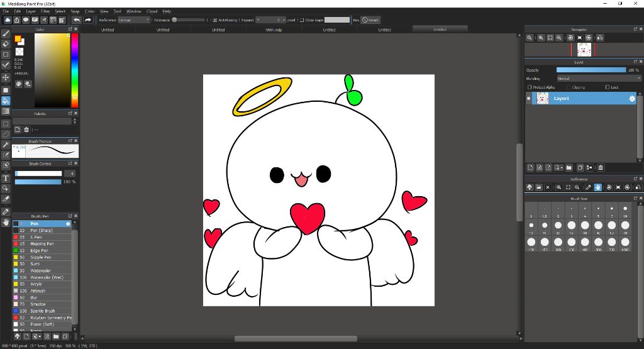Open the Layer1 settings gear
Screen dimensions: 644x349
pos(632,99)
